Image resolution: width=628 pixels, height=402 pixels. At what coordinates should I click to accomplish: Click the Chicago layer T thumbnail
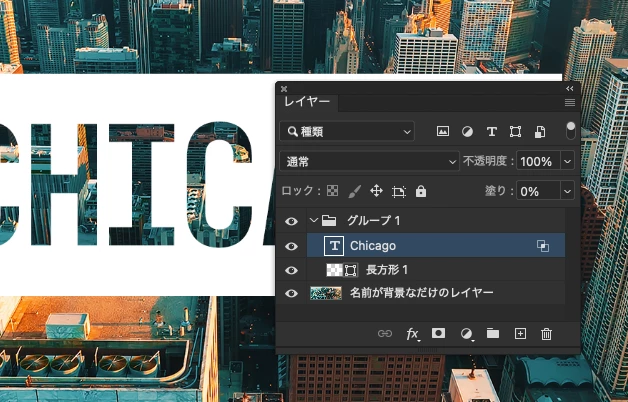334,246
